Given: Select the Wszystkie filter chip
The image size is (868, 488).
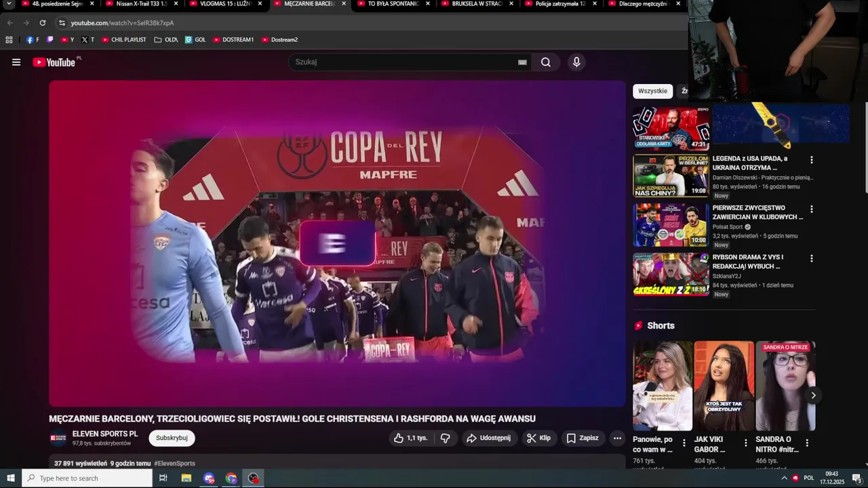Looking at the screenshot, I should (652, 91).
